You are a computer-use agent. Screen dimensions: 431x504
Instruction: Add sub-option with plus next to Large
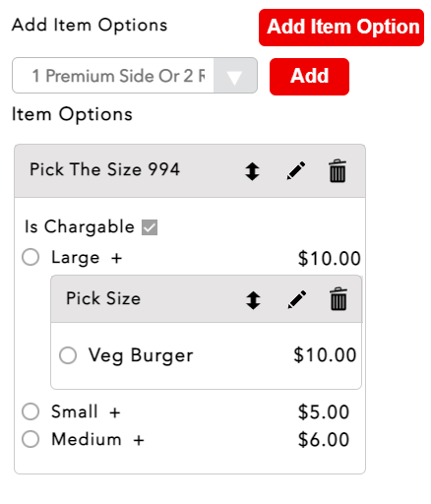pos(116,258)
